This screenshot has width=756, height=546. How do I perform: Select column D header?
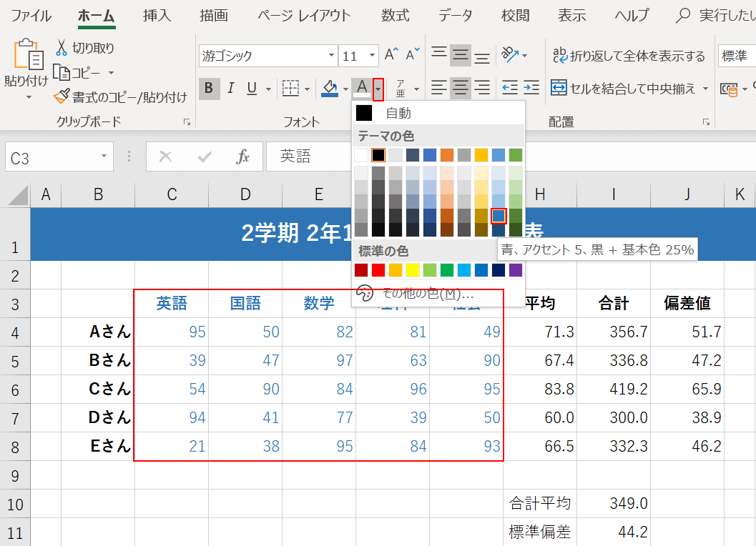click(245, 194)
